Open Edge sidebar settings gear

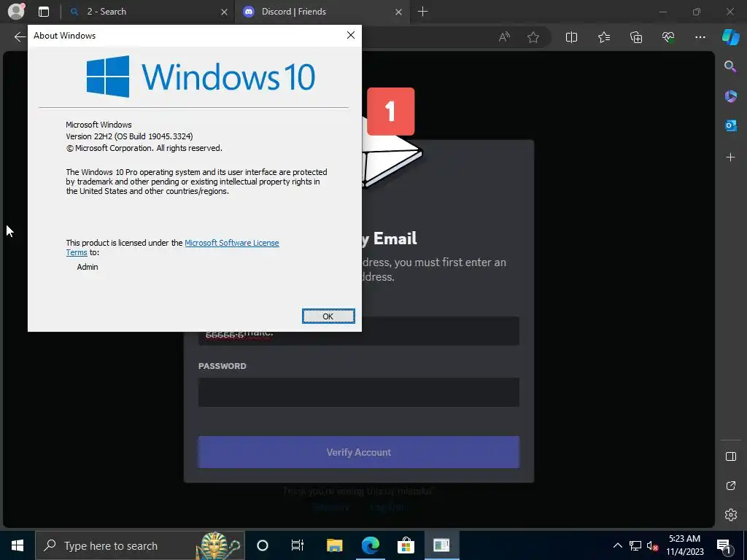730,515
